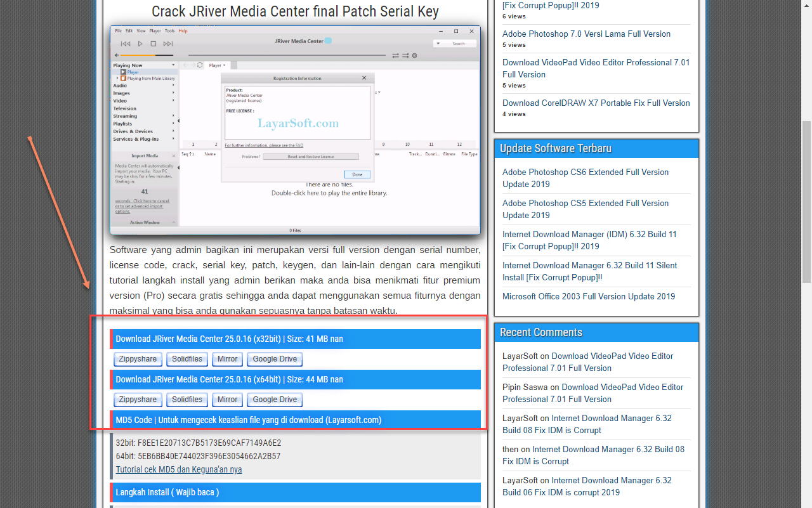The width and height of the screenshot is (812, 508).
Task: Click the 64bit MD5 hash text
Action: tap(198, 456)
